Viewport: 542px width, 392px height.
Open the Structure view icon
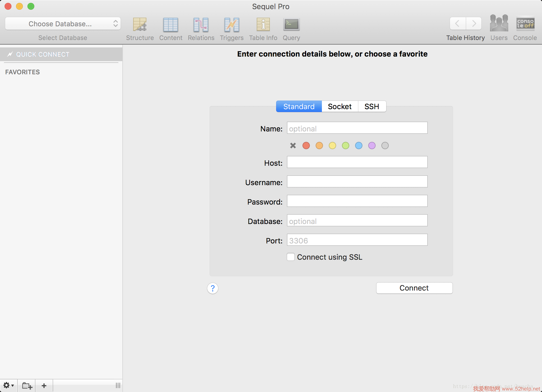point(140,25)
